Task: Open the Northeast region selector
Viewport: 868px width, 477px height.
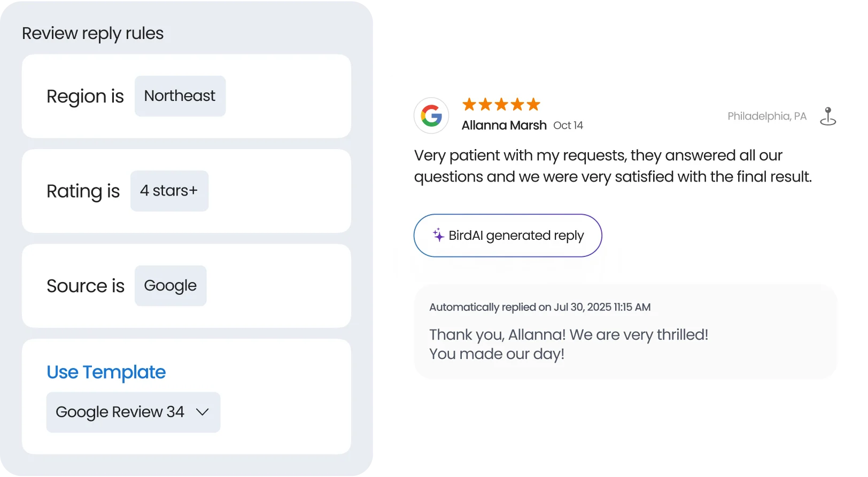Action: [180, 96]
